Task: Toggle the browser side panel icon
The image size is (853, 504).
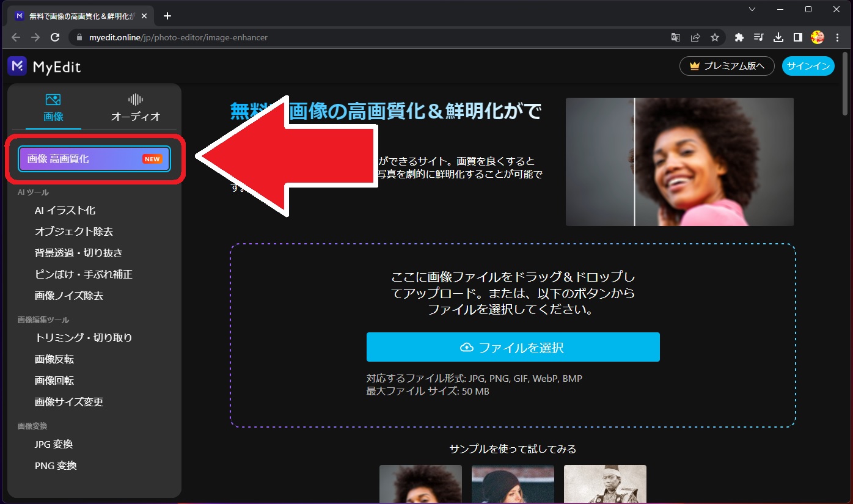Action: (798, 37)
